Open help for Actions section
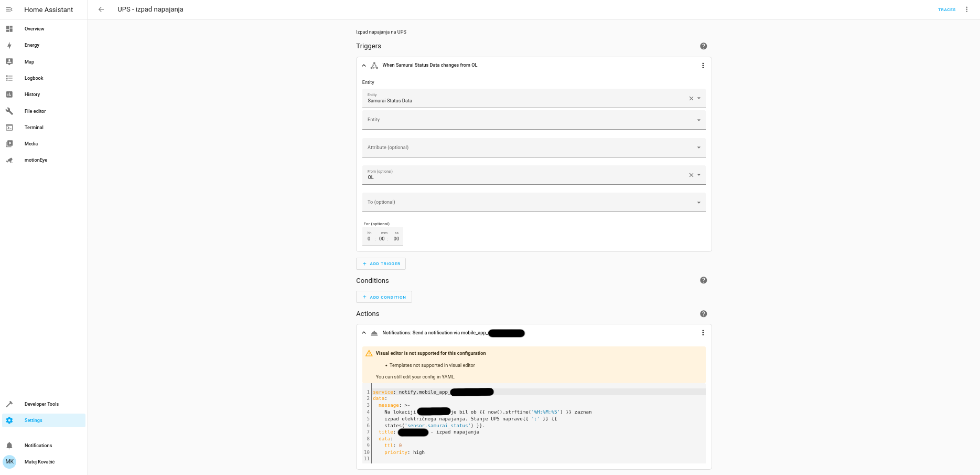The image size is (980, 475). (704, 314)
